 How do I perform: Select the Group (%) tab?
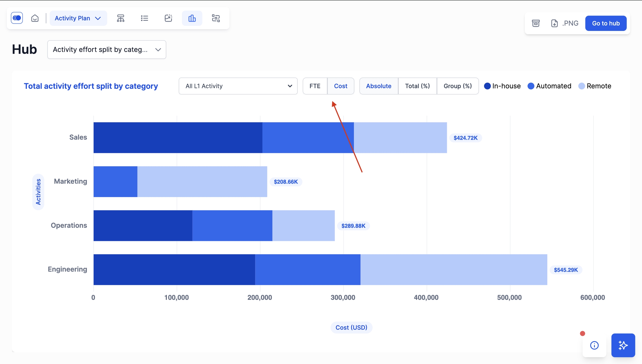click(x=458, y=86)
